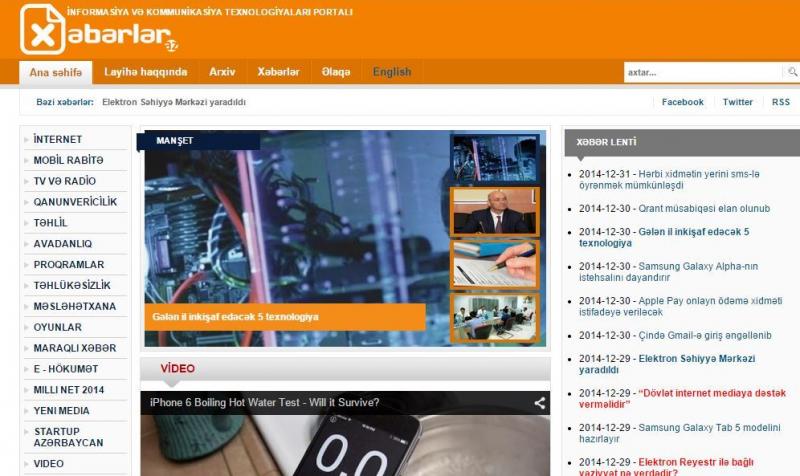Open the Twitter link
The width and height of the screenshot is (800, 476).
pos(737,102)
